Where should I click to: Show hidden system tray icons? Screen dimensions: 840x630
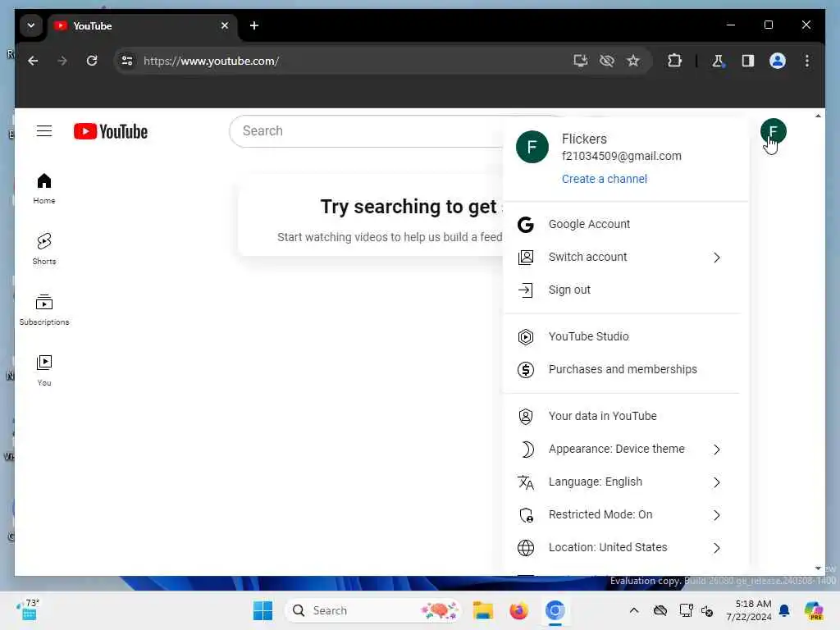[x=634, y=610]
